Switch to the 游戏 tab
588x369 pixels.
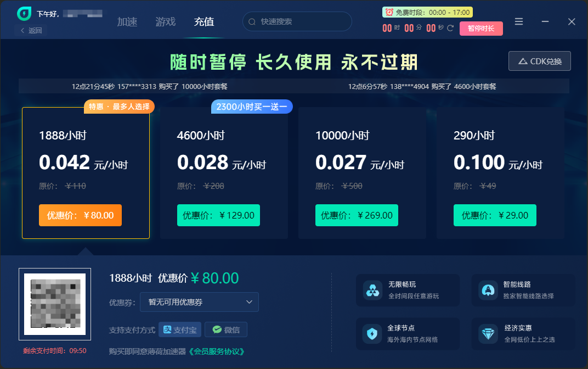pyautogui.click(x=166, y=22)
